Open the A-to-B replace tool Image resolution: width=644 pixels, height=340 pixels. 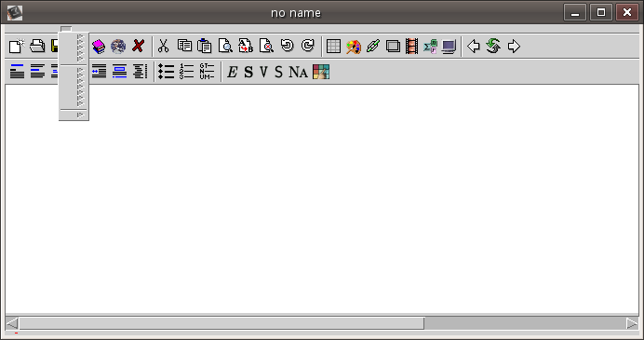click(x=246, y=46)
